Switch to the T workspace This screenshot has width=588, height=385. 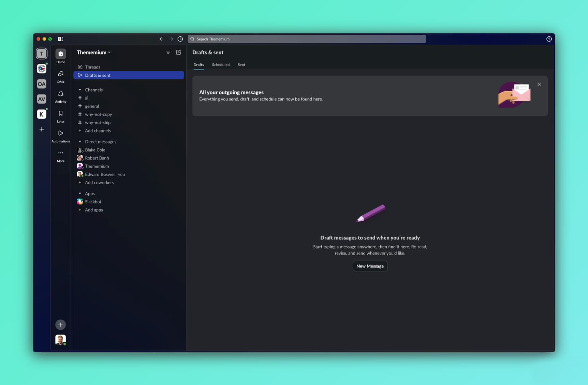(x=42, y=53)
